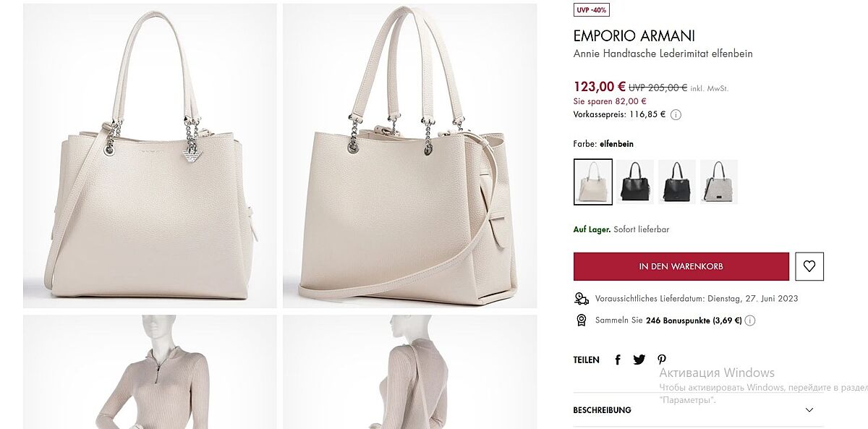
Task: Select the second black bag color variant
Action: pos(635,182)
